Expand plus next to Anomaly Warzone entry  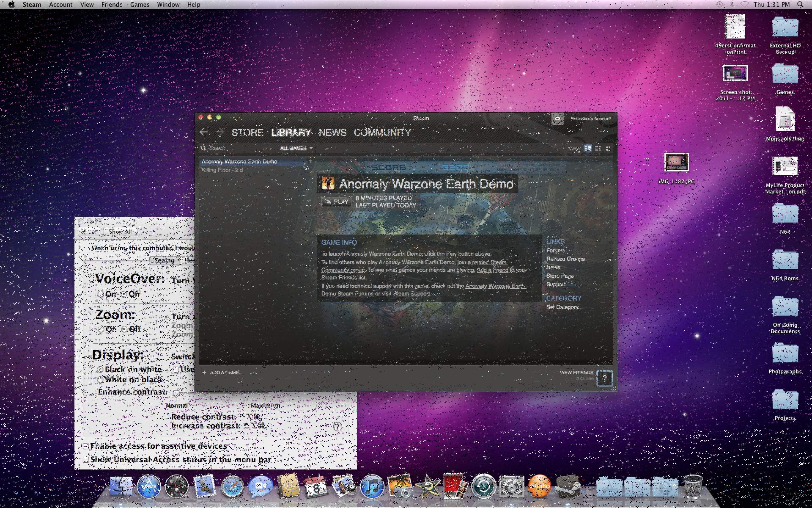tap(310, 161)
